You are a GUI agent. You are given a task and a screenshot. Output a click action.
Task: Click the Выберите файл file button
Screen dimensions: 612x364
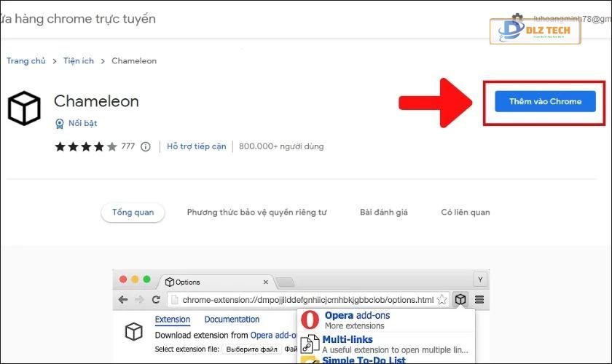tap(252, 349)
